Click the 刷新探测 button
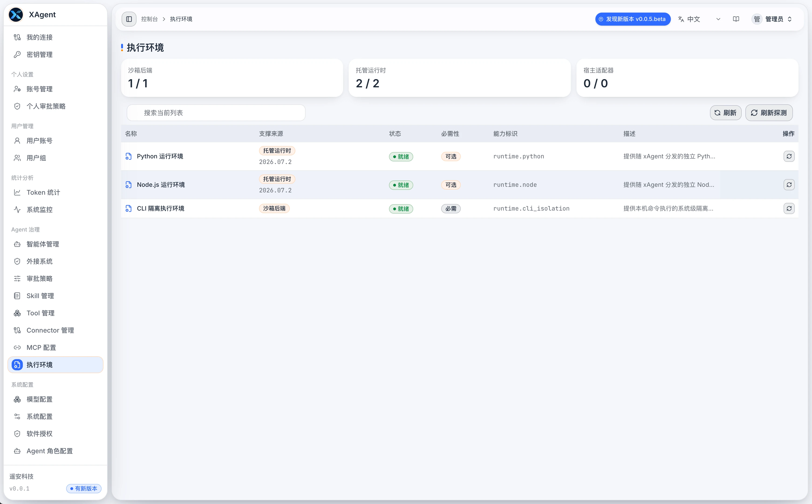This screenshot has width=812, height=504. pyautogui.click(x=769, y=113)
